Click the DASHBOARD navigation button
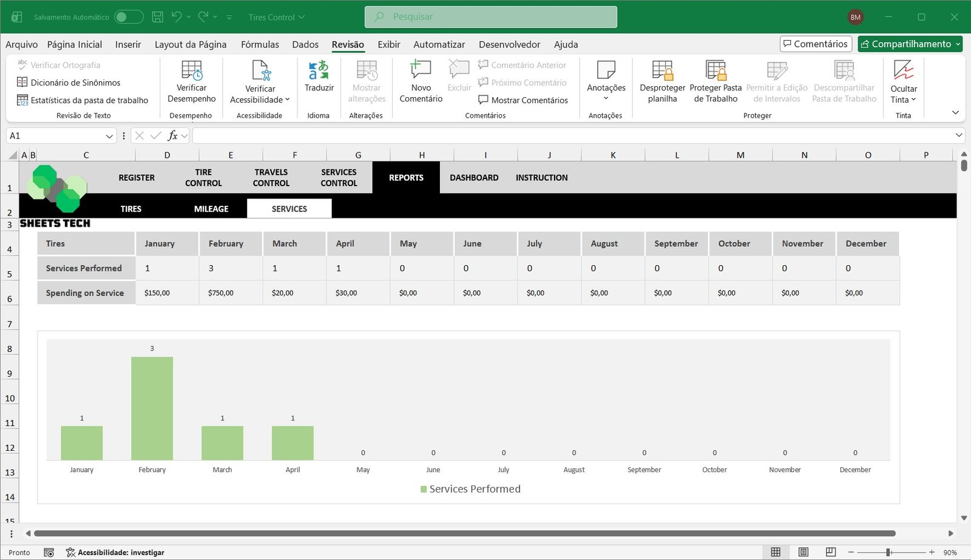Viewport: 971px width, 560px height. 474,178
